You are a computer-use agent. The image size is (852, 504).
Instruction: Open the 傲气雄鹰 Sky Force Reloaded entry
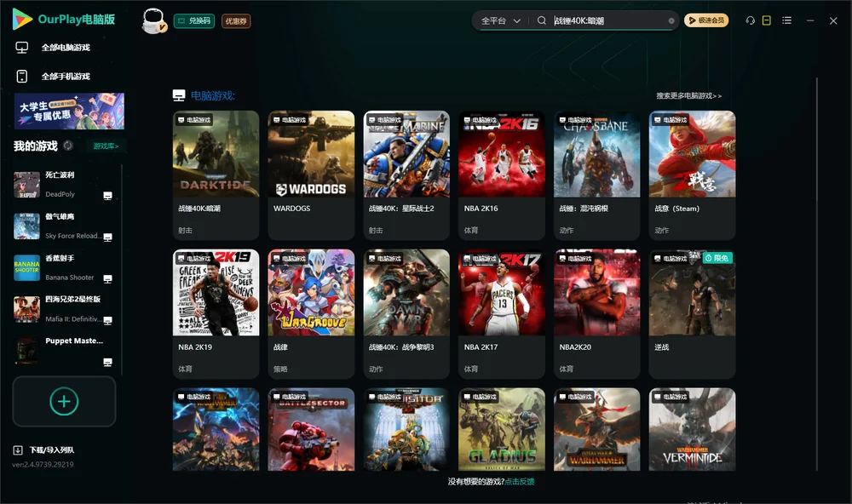62,226
